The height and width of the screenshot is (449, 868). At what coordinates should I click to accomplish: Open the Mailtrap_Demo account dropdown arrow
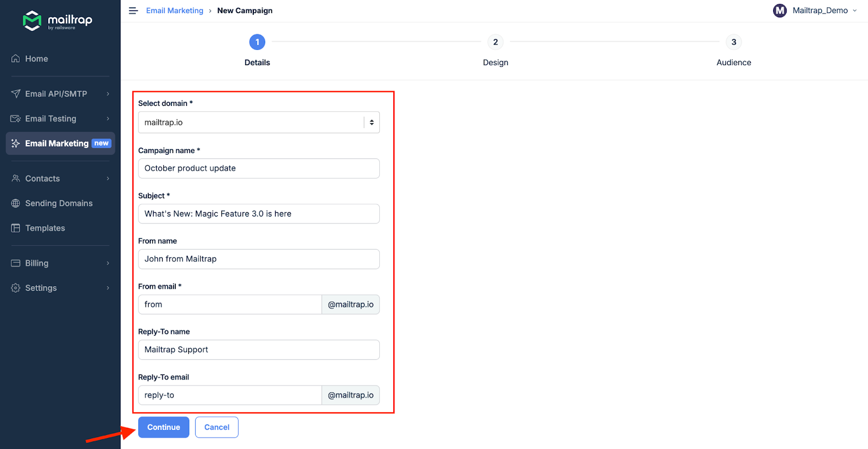(855, 10)
